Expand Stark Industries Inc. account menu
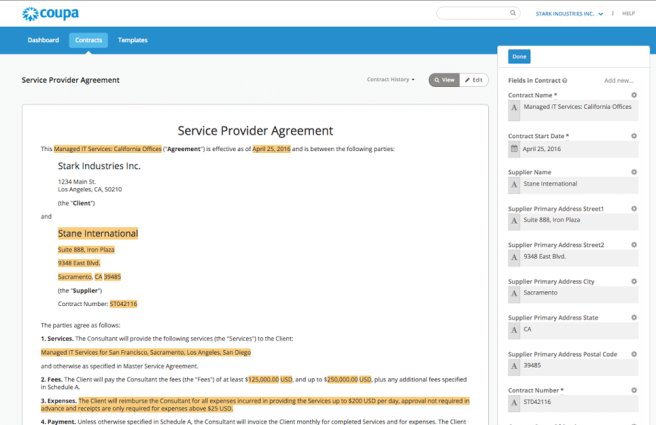This screenshot has height=425, width=656. (x=569, y=14)
